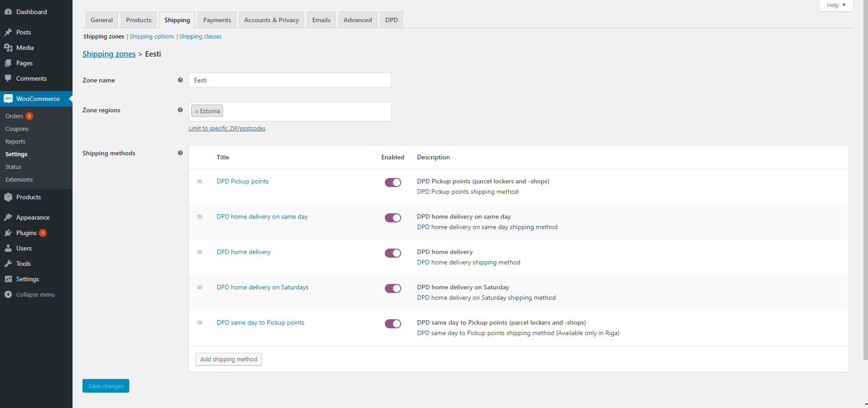
Task: Switch to the Payments tab
Action: tap(217, 20)
